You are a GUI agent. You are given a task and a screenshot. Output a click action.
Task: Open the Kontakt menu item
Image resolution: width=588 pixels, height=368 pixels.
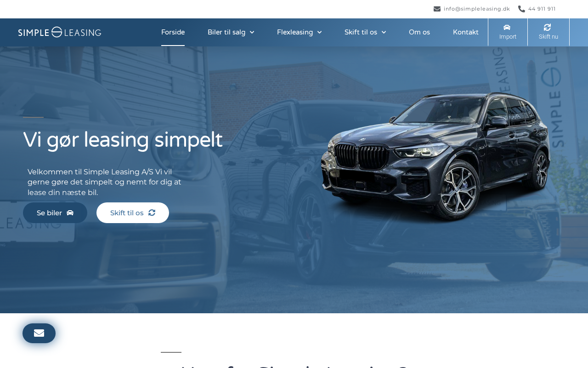click(466, 32)
